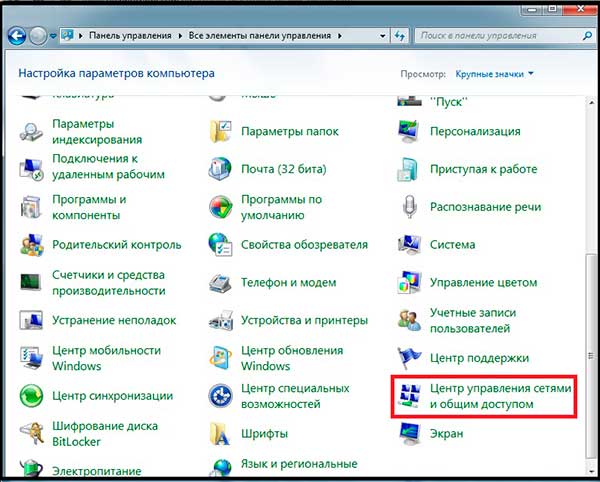Open Центр управления сетями и общим доступом link

tap(501, 396)
